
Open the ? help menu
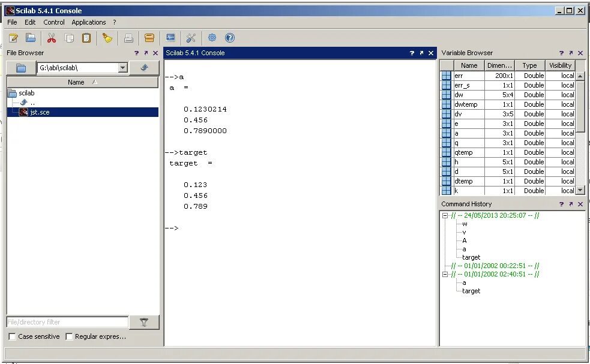[115, 22]
